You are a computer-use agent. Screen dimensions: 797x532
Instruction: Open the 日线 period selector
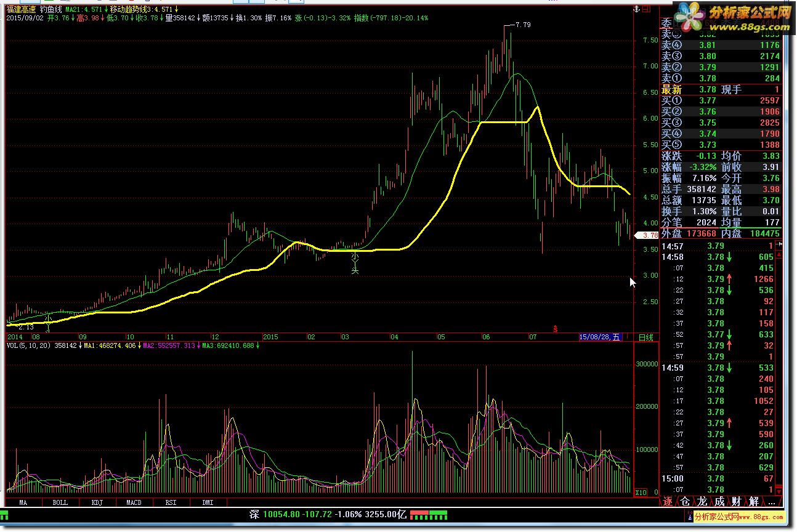pyautogui.click(x=645, y=337)
